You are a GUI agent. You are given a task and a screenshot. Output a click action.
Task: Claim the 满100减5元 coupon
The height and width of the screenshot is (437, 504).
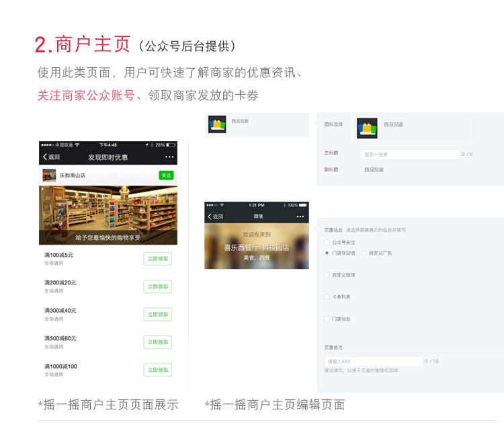[x=158, y=259]
